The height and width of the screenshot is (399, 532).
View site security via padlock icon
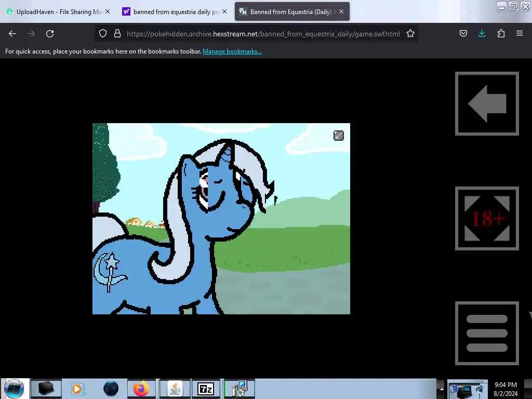click(x=117, y=33)
